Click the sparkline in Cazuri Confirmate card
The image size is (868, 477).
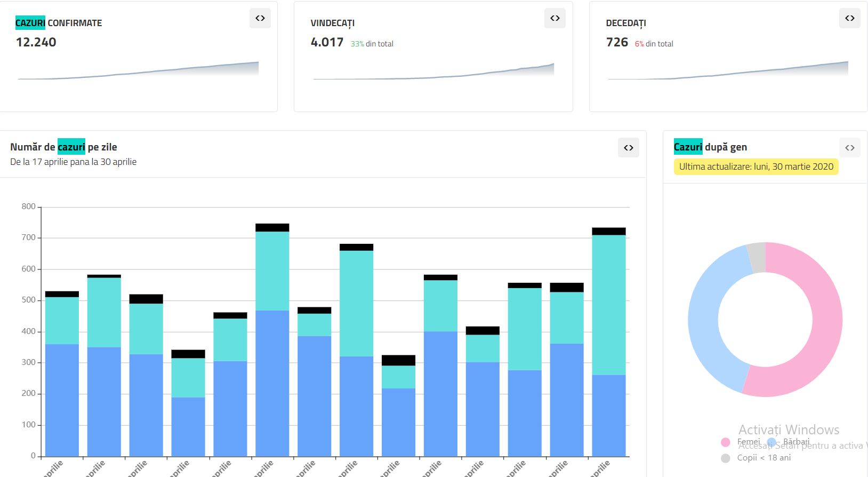tap(139, 73)
